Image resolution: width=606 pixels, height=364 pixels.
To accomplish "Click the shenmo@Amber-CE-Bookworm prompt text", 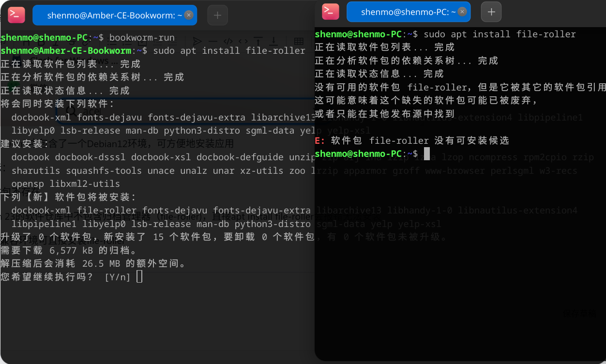I will [x=66, y=51].
